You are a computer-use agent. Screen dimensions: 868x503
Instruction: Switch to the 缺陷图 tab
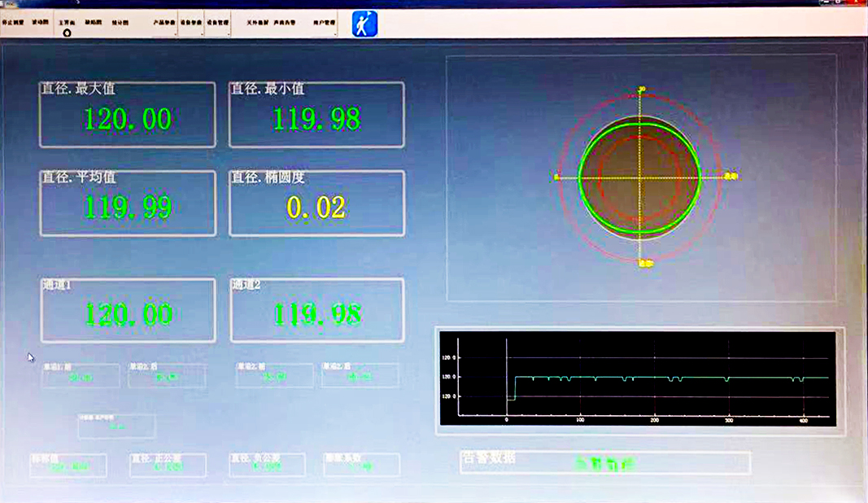93,24
